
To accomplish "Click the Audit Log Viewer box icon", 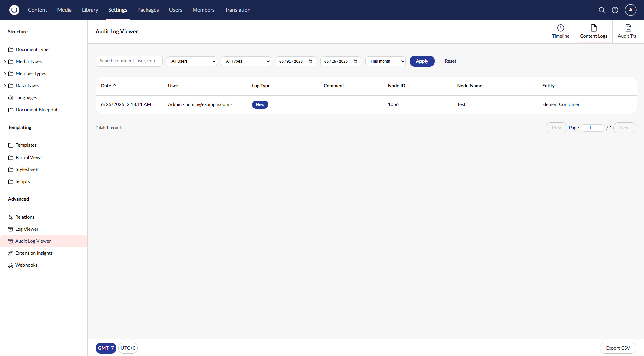I will tap(11, 241).
